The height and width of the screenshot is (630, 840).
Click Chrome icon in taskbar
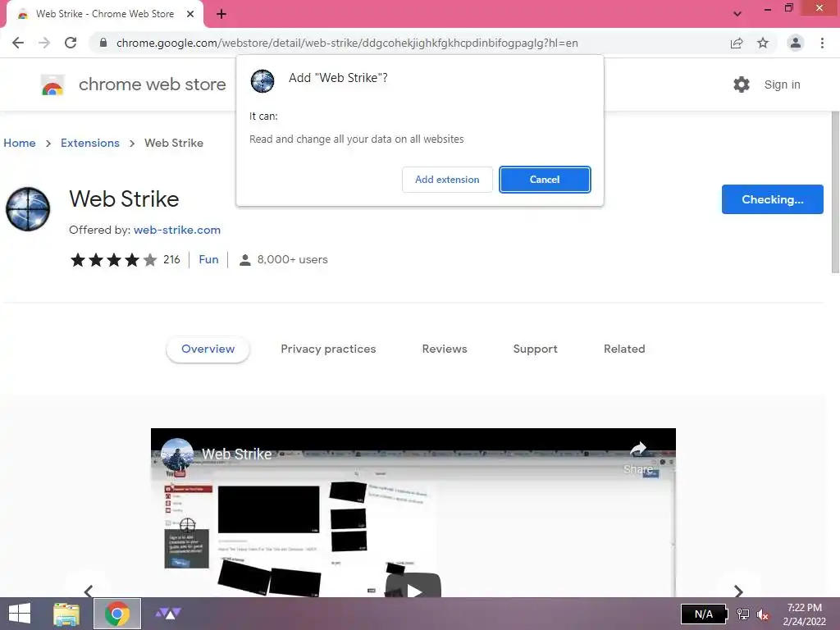coord(117,614)
